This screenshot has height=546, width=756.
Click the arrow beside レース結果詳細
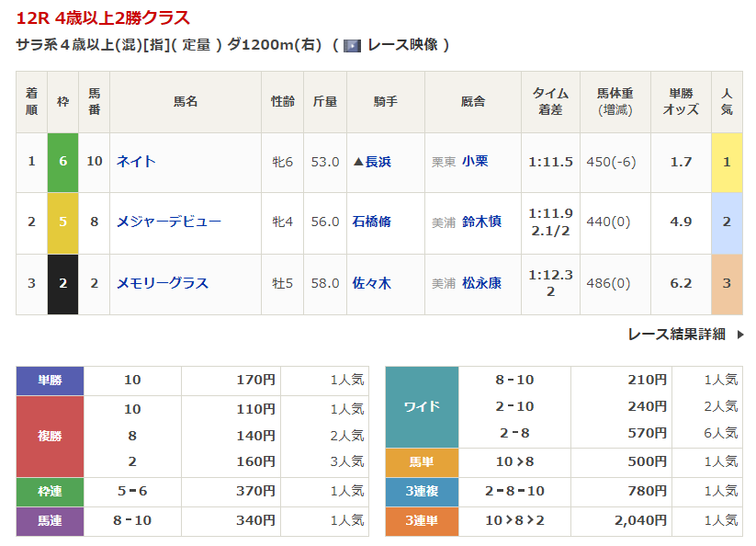tap(739, 335)
